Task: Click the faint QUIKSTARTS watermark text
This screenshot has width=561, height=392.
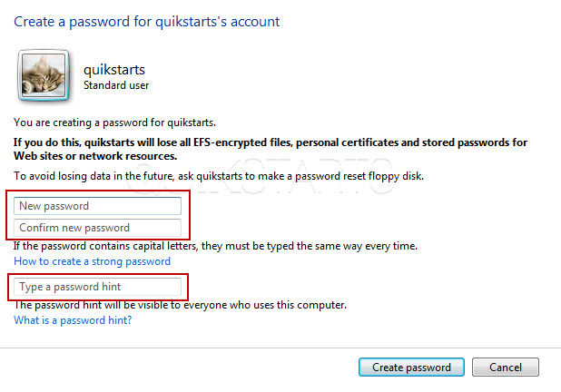Action: click(x=261, y=176)
